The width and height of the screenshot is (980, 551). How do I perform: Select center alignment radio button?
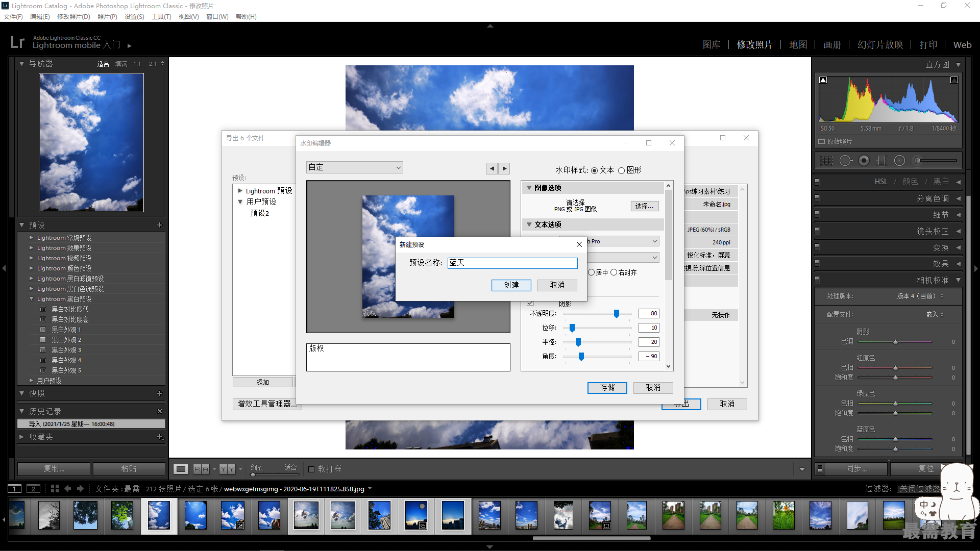click(591, 272)
